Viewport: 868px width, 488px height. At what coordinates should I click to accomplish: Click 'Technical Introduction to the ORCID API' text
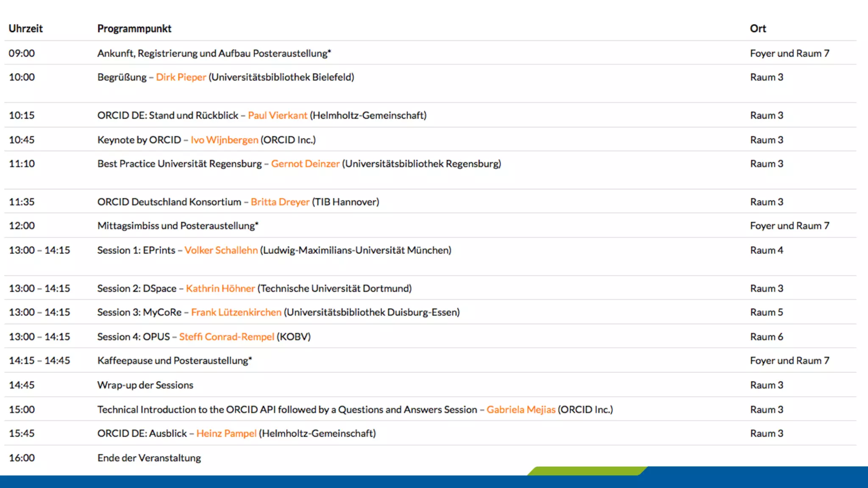(x=186, y=410)
